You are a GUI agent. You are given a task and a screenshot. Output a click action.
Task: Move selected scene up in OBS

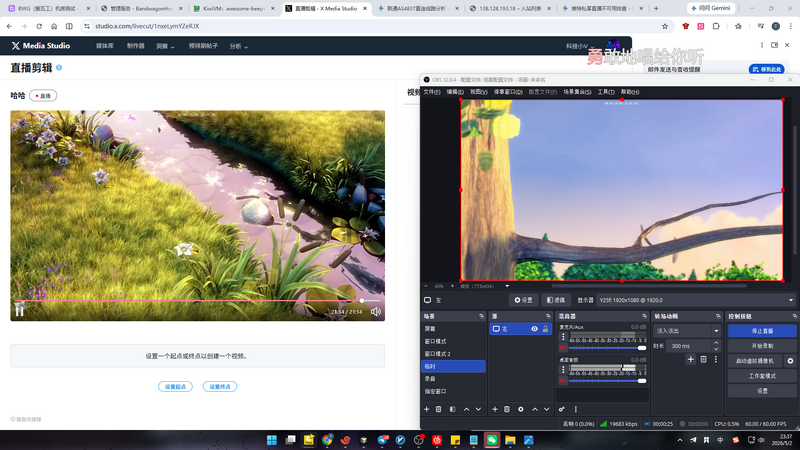click(466, 409)
